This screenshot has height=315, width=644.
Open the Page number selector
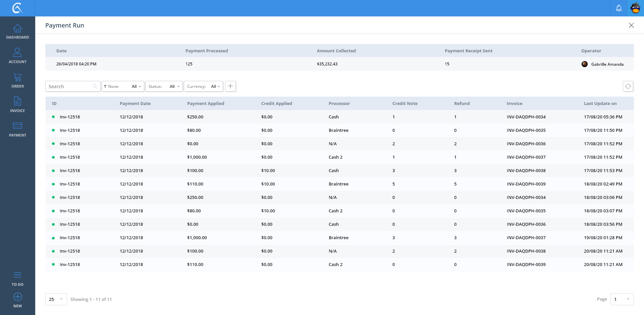coord(622,299)
